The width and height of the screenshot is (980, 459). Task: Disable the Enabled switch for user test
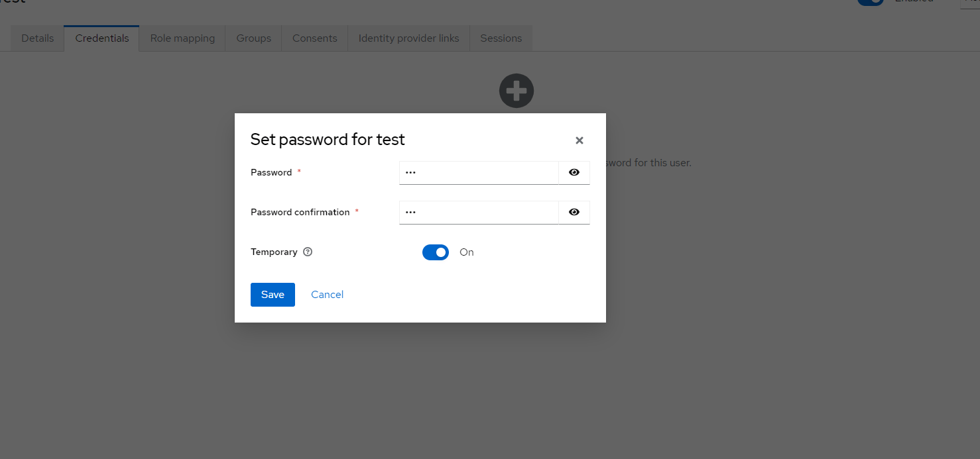point(869,3)
